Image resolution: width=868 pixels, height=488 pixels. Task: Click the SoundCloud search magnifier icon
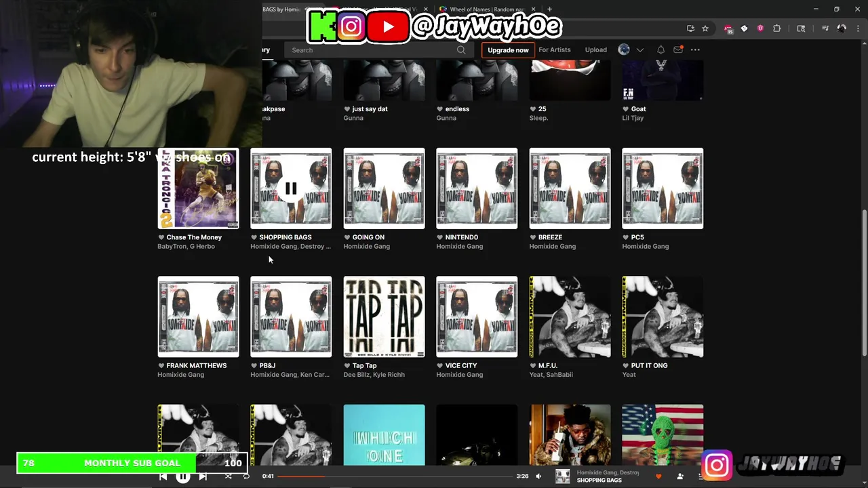461,49
